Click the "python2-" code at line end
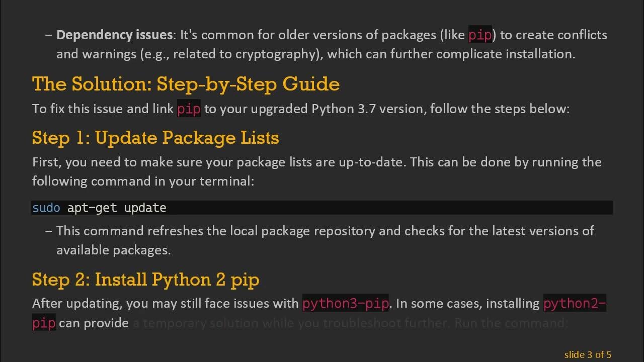The height and width of the screenshot is (362, 644). click(x=575, y=304)
